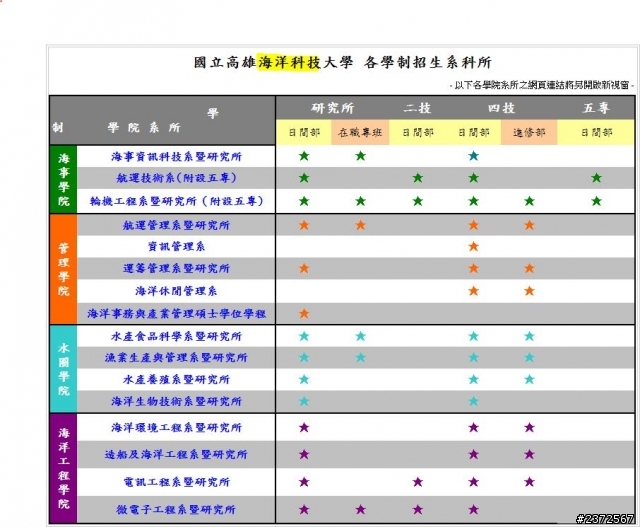
Task: Open the 水產養殖系暨研究所 link
Action: pyautogui.click(x=176, y=380)
